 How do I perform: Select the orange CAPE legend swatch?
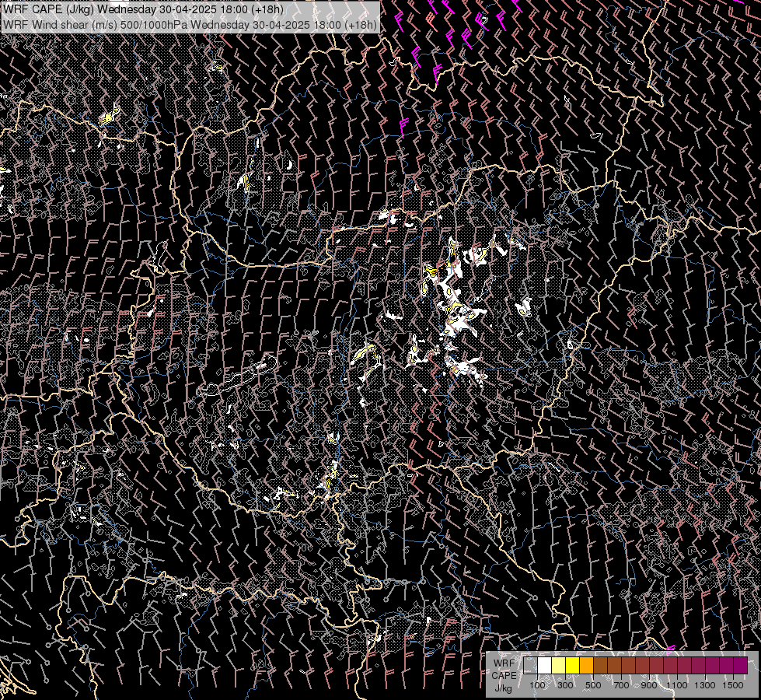click(586, 665)
